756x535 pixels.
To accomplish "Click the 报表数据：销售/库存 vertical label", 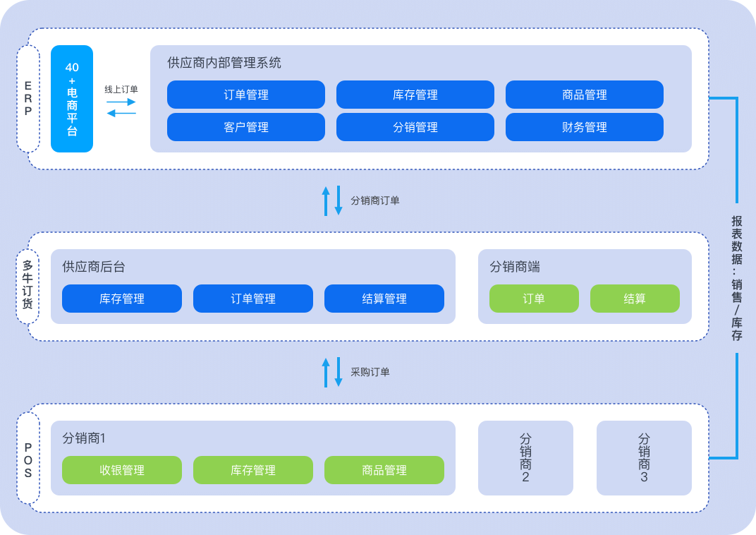I will pos(737,278).
